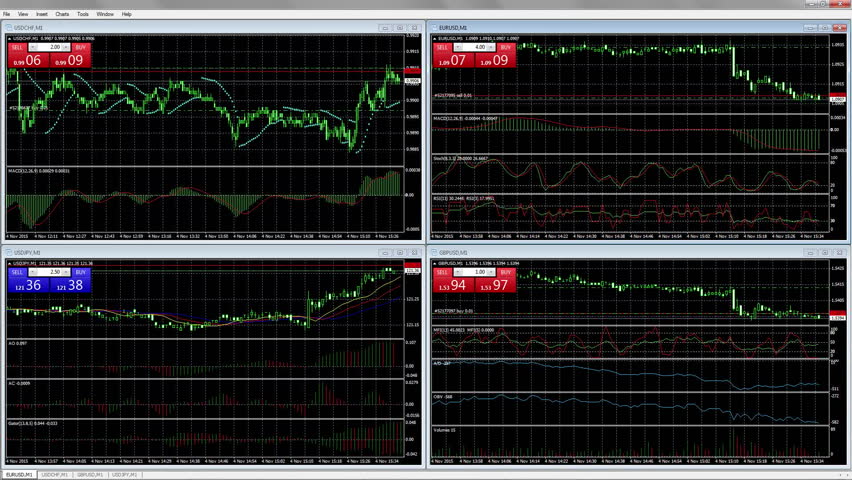Collapse one-click trading panel on USDJPY chart
This screenshot has height=480, width=852.
point(9,263)
